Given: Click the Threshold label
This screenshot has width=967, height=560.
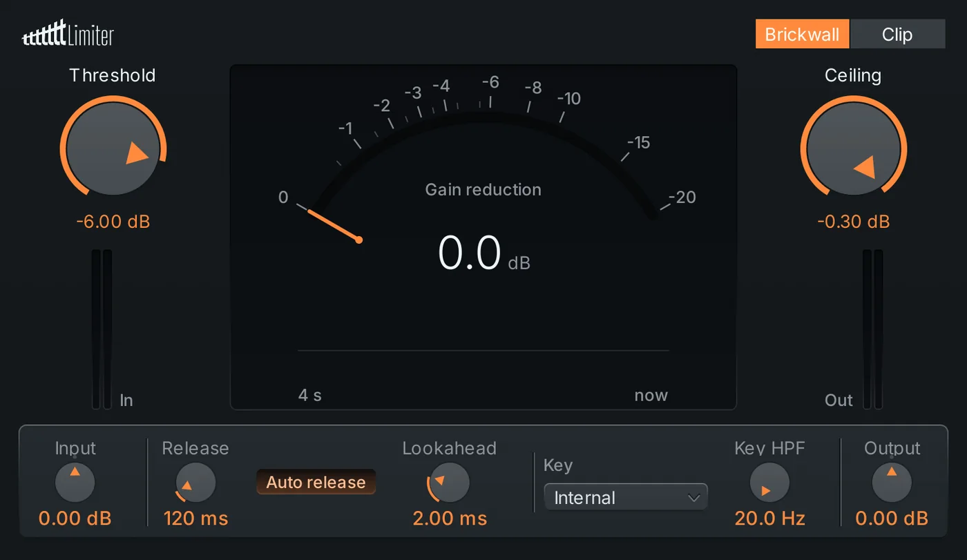Looking at the screenshot, I should [x=113, y=75].
